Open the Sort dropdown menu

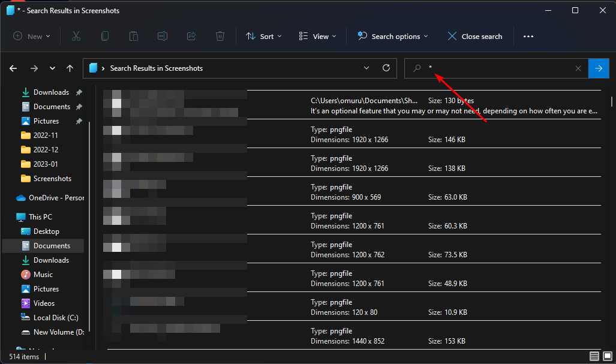click(x=262, y=37)
